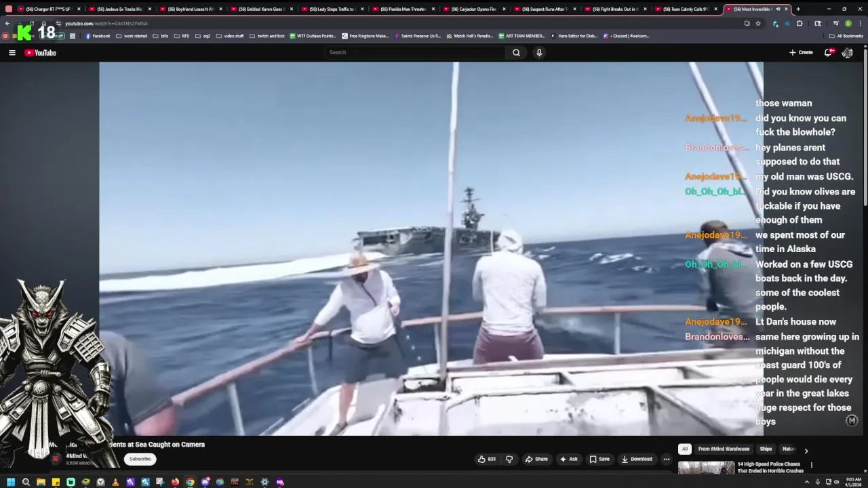Open the Chrome three-dot menu

tap(860, 23)
